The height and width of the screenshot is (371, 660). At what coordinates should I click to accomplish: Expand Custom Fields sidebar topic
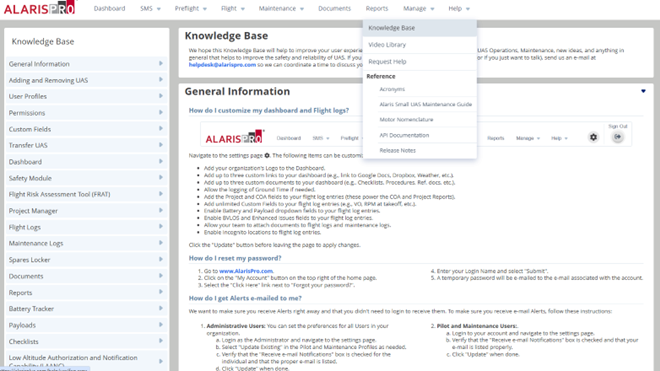pos(86,129)
